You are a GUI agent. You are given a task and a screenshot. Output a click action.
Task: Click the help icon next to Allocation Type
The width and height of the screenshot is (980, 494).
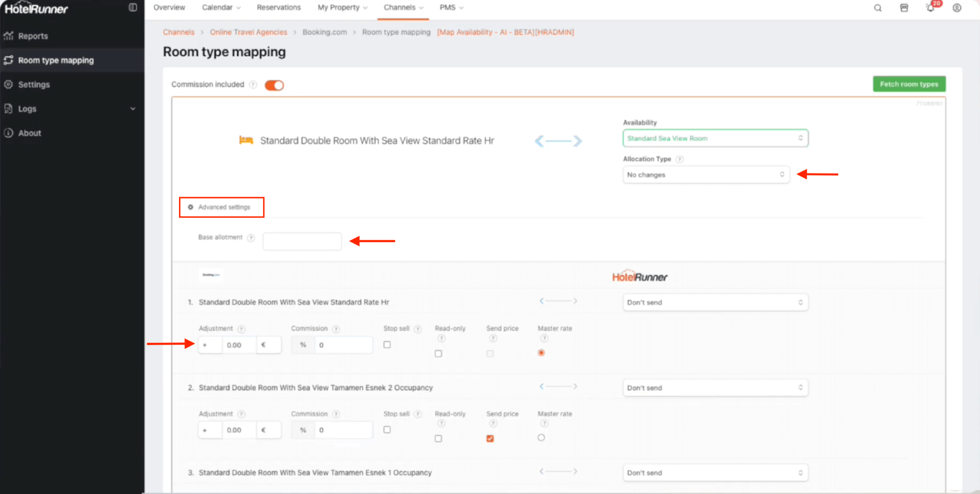pyautogui.click(x=679, y=159)
